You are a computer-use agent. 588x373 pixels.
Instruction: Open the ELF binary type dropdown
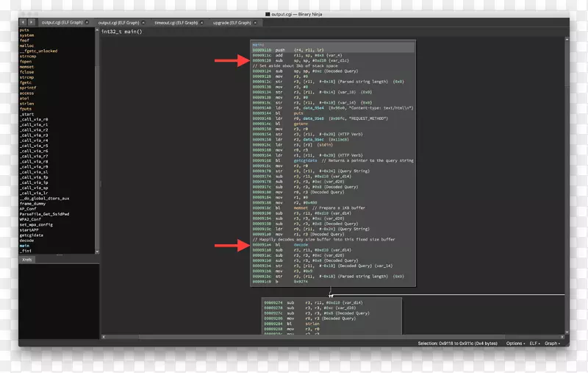tap(537, 343)
